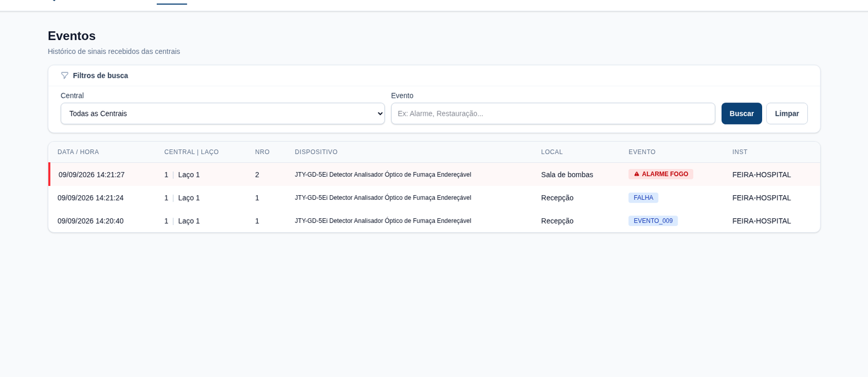
Task: Click the Buscar button
Action: coord(742,114)
